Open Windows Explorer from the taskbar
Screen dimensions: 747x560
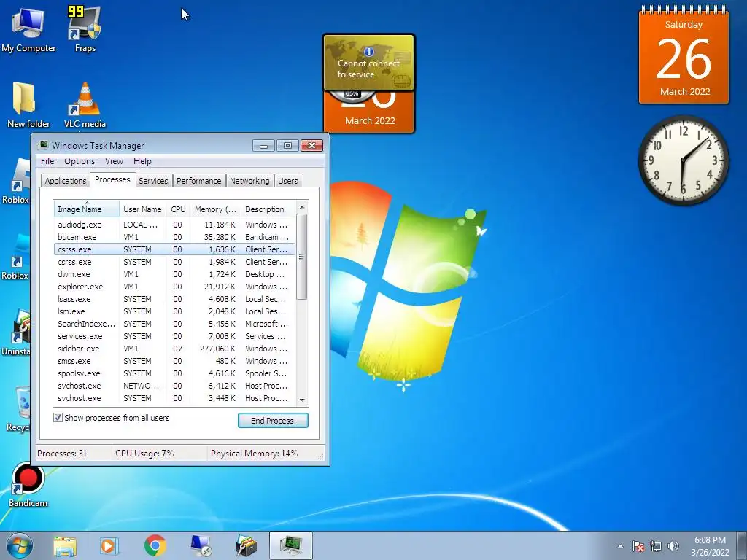tap(65, 546)
